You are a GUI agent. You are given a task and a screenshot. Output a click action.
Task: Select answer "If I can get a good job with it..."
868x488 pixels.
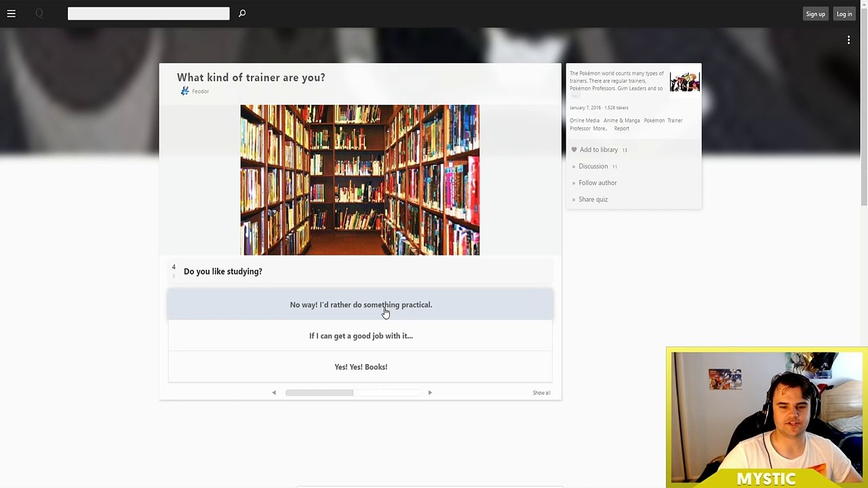(361, 336)
